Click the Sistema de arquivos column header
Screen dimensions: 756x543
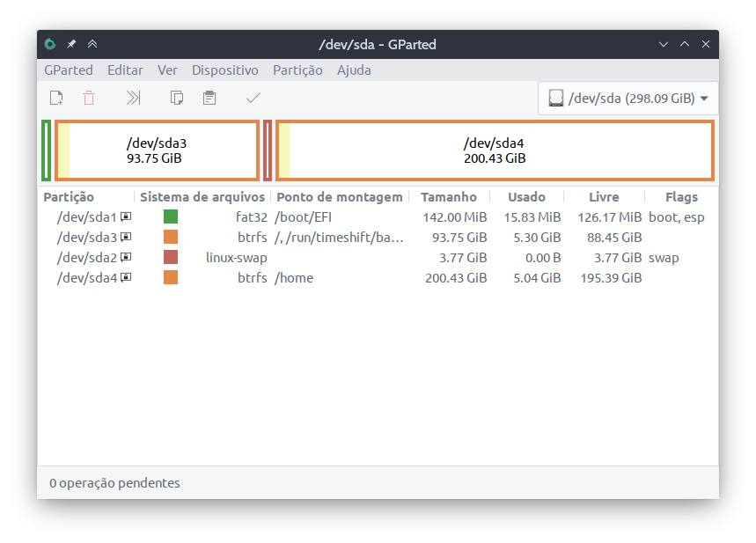pos(202,197)
